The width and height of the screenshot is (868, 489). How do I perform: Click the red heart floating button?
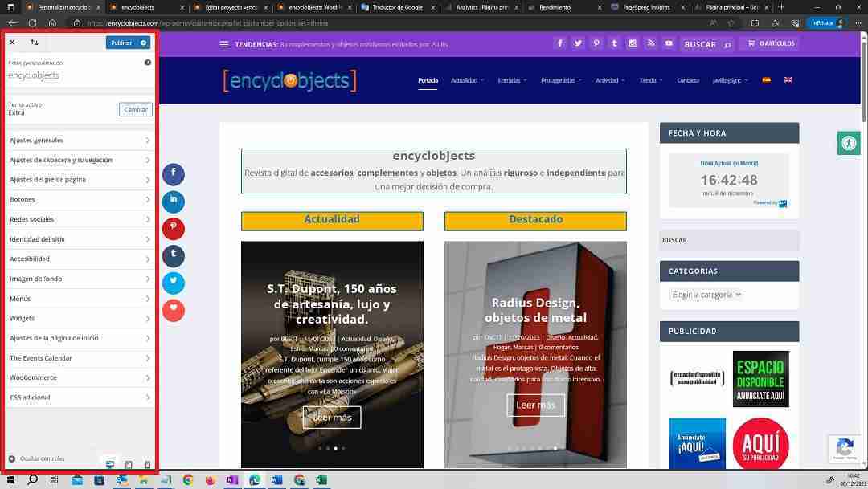174,310
